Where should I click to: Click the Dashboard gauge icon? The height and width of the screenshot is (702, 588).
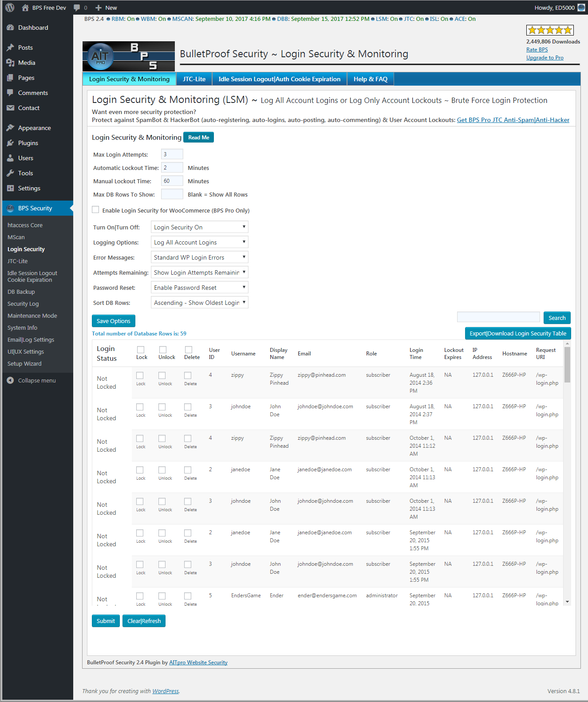tap(11, 28)
